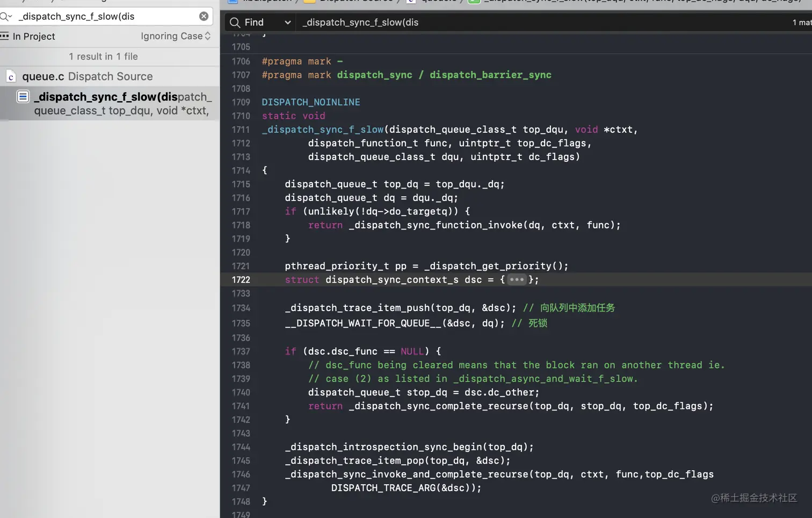Click _dispatch_sync_function_invoke call on line 1718
This screenshot has height=518, width=812.
[x=436, y=225]
